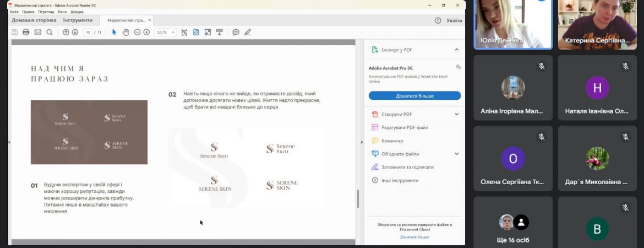Screen dimensions: 644x248
Task: Select Юлія Дейнега video tile
Action: (512, 25)
